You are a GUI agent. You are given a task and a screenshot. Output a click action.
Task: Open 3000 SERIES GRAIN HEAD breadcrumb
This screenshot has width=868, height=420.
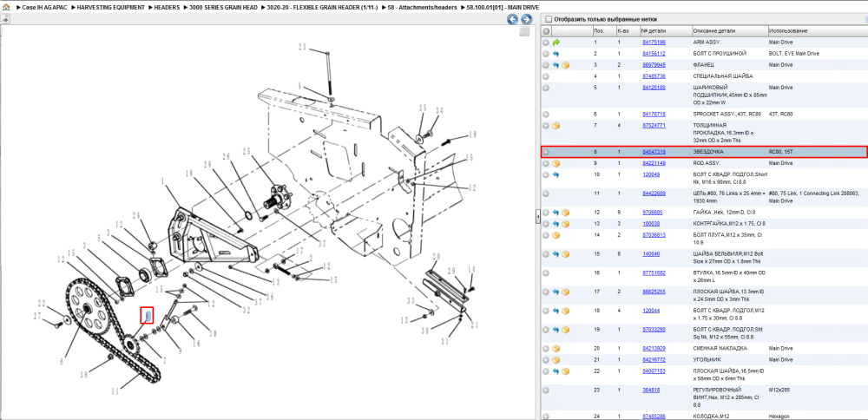pyautogui.click(x=223, y=8)
